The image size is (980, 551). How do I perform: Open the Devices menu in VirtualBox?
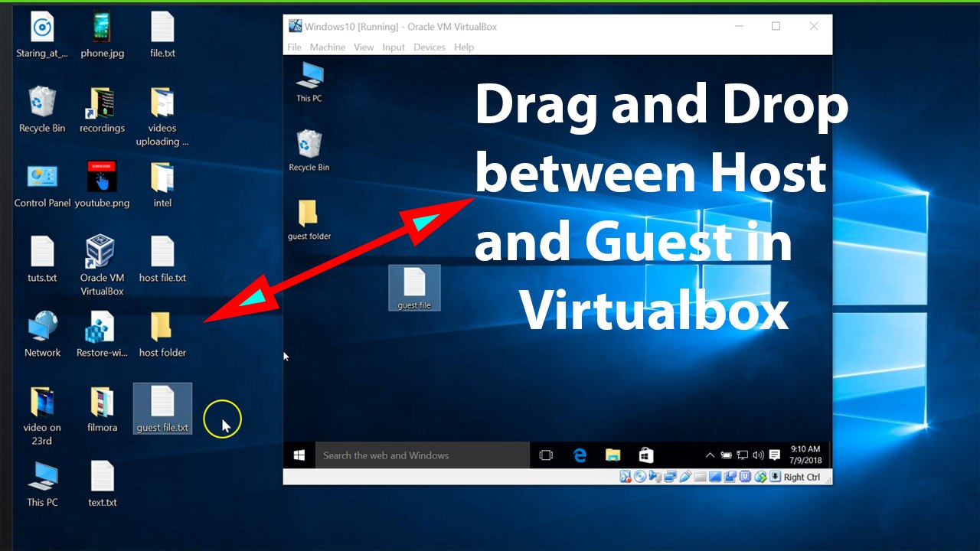(430, 47)
